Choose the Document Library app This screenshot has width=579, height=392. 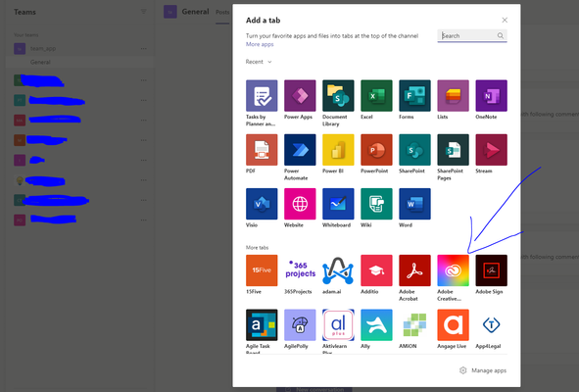click(338, 96)
